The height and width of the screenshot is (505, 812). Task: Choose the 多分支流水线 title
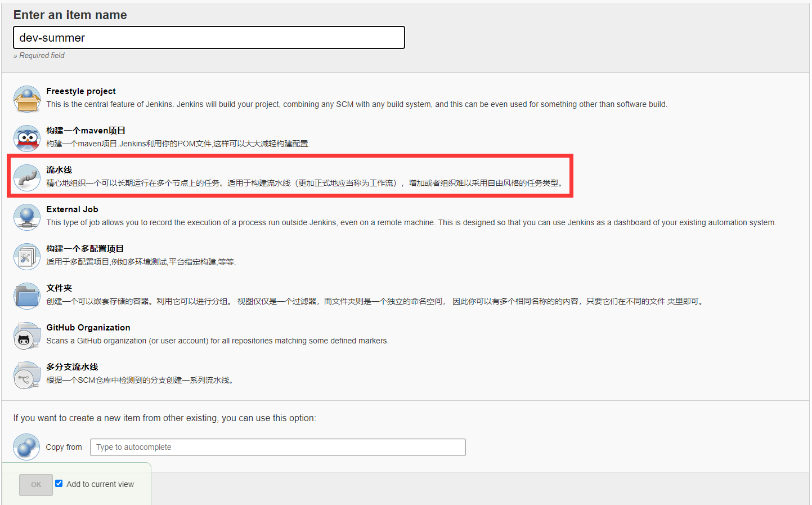pyautogui.click(x=72, y=367)
